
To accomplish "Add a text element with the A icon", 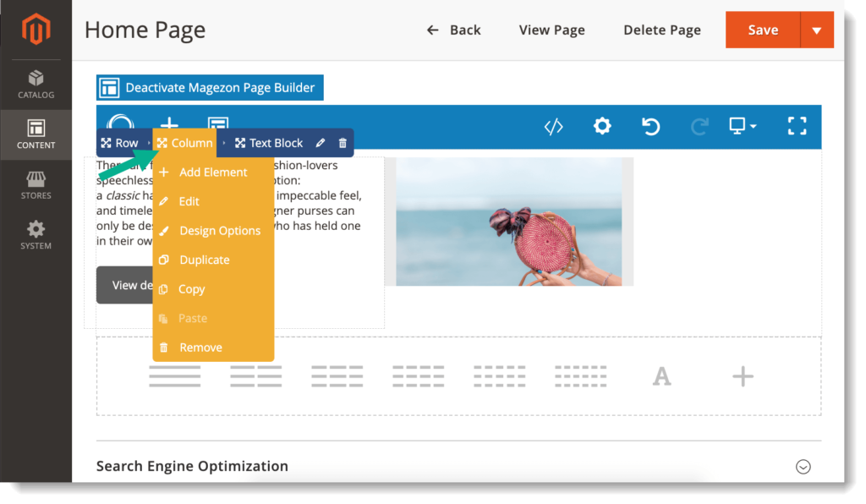I will [x=661, y=377].
